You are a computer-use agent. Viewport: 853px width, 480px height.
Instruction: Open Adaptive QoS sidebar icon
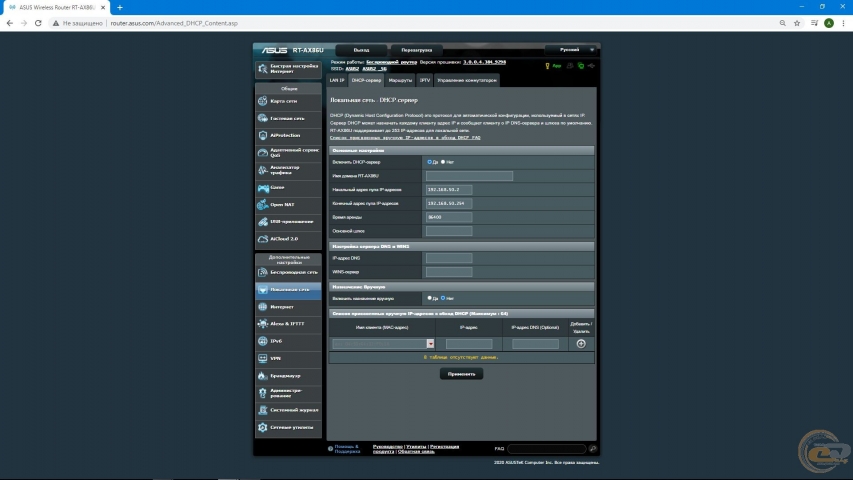tap(263, 152)
